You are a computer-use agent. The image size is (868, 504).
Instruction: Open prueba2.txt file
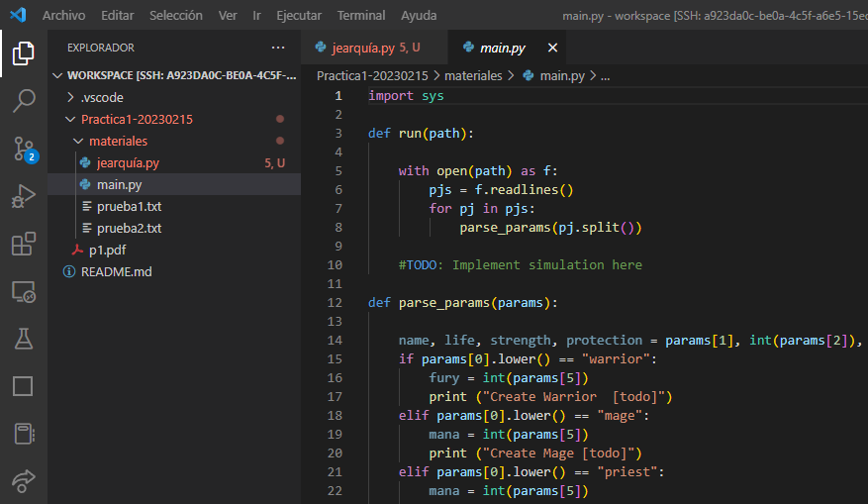pyautogui.click(x=174, y=228)
